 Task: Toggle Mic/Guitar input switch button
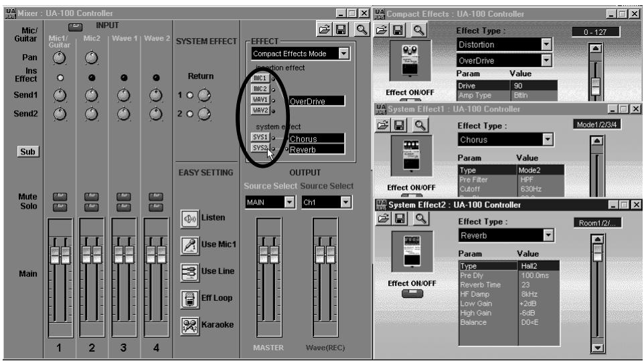[x=75, y=27]
